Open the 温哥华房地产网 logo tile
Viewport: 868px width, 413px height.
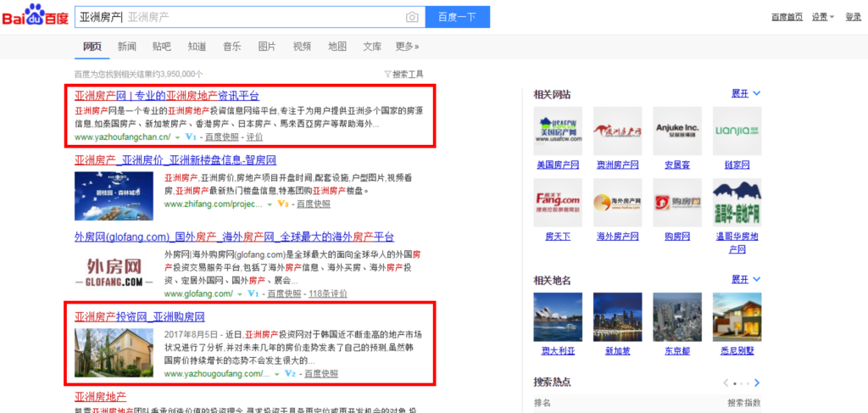tap(737, 202)
